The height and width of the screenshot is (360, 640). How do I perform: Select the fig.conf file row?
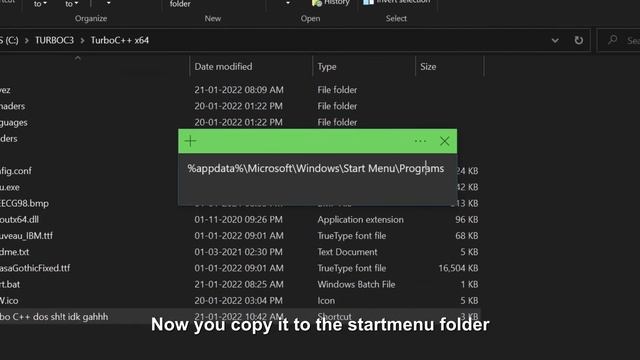(x=16, y=171)
